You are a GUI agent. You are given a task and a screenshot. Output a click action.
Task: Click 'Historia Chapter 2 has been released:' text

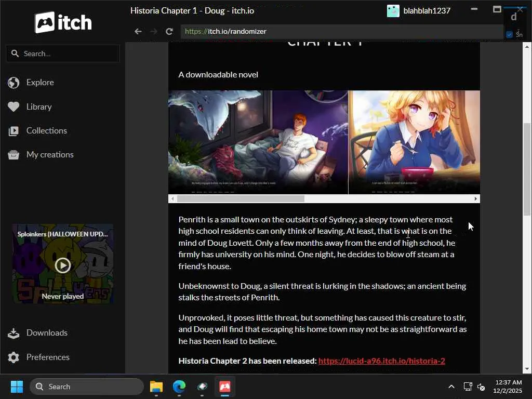247,361
